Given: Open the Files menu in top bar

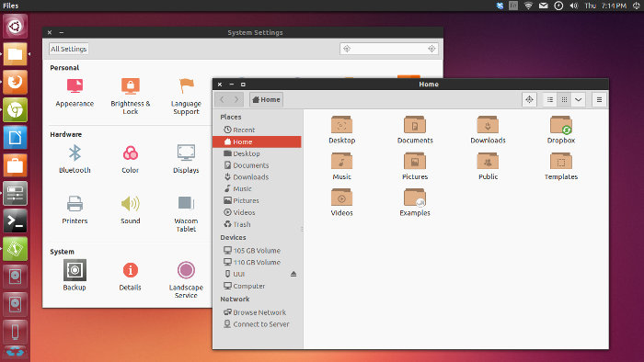Looking at the screenshot, I should coord(11,6).
